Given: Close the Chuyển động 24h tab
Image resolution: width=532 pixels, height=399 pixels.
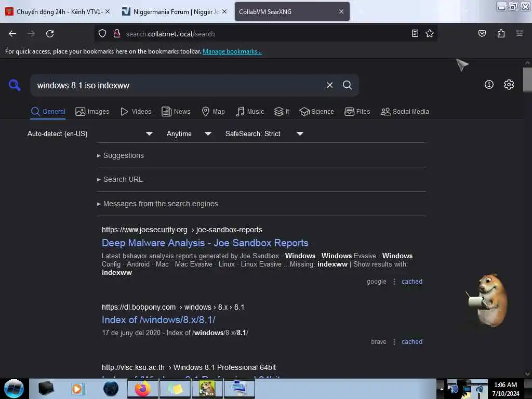Looking at the screenshot, I should 108,11.
